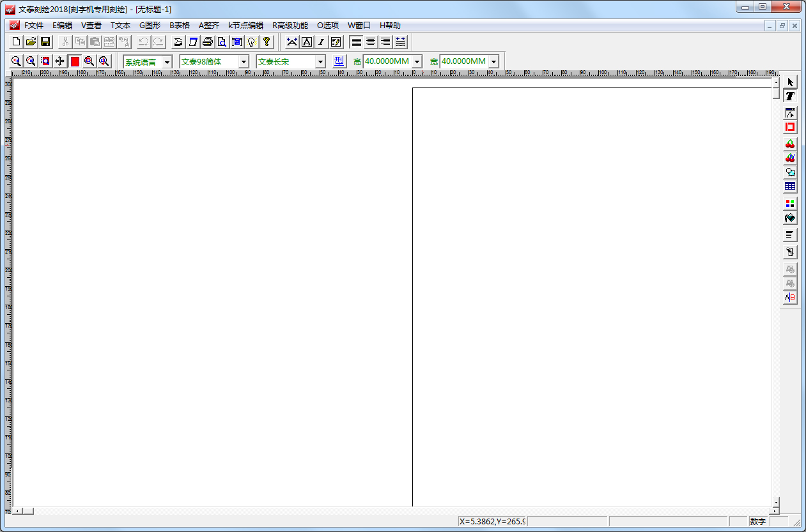Click the cherries icon with blue lines

click(790, 158)
